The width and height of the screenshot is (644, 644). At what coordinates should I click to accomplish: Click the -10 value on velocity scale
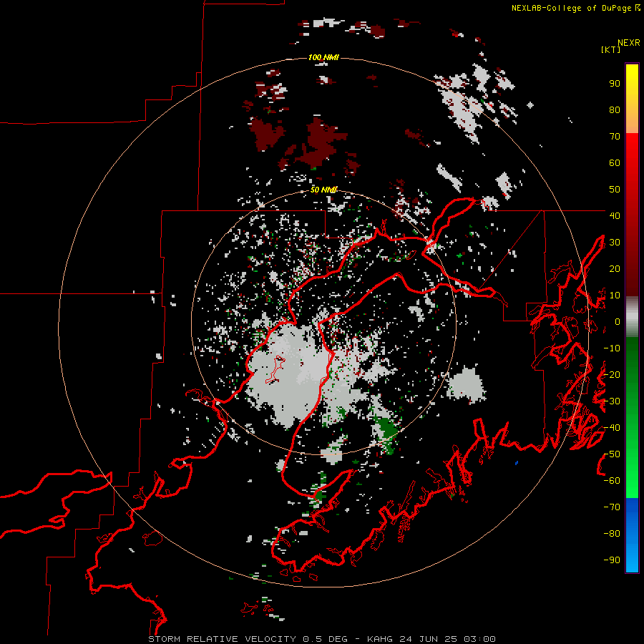pos(612,348)
